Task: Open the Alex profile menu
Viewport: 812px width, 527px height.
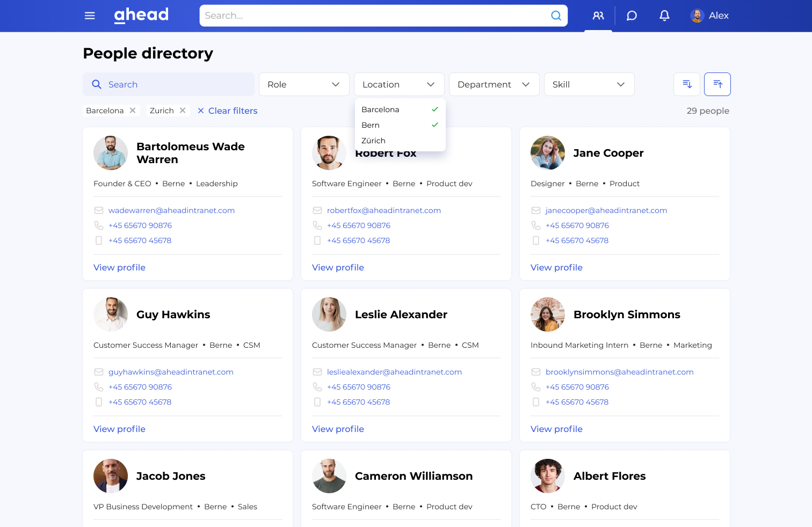Action: point(709,16)
